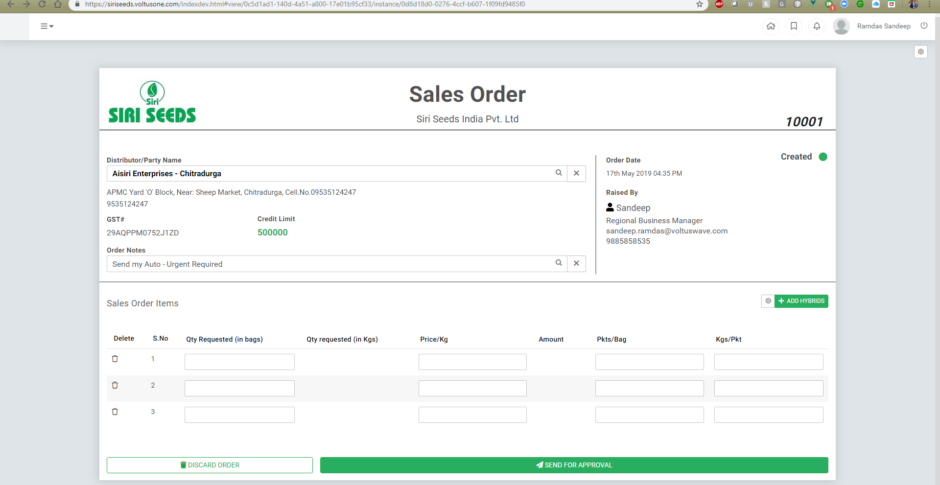
Task: Click the ADD HYBRIDS button
Action: (801, 301)
